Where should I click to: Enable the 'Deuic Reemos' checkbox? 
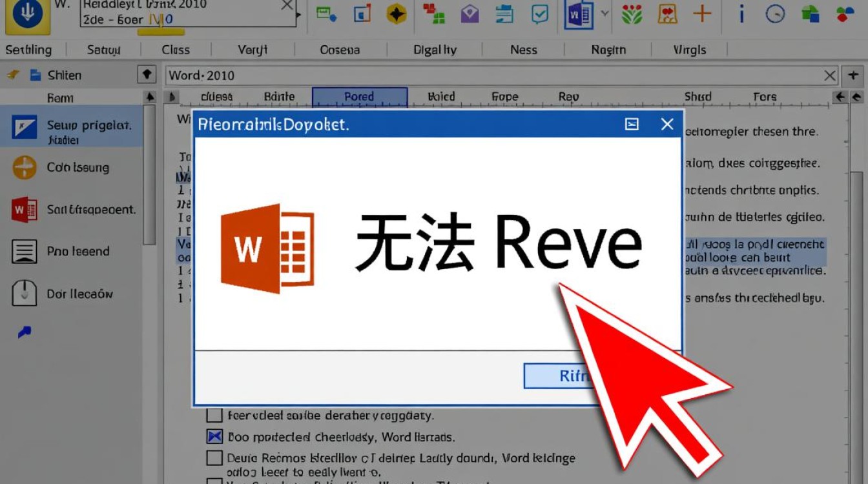pos(214,458)
